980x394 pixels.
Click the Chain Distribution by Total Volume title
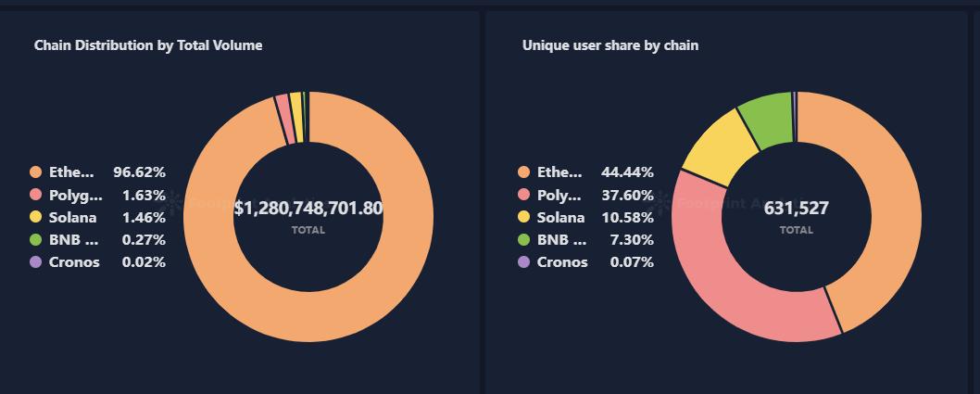pyautogui.click(x=148, y=45)
